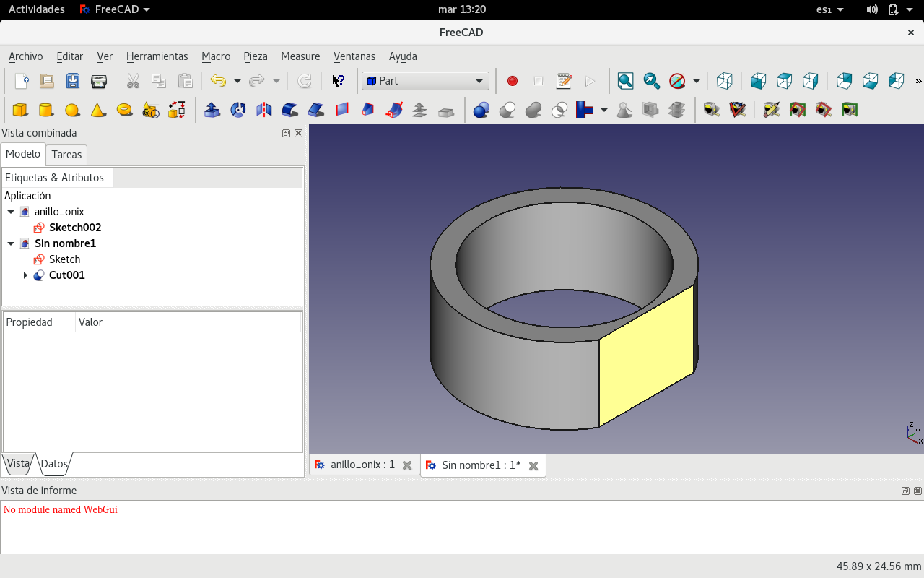Open the Join tools dropdown arrow
Screen dimensions: 924x578
[x=603, y=110]
